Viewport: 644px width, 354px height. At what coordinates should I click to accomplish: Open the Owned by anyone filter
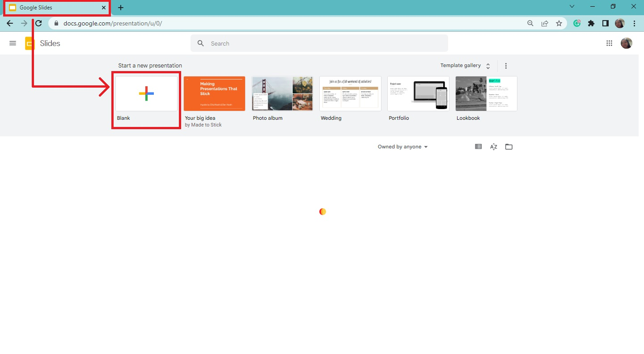coord(402,146)
